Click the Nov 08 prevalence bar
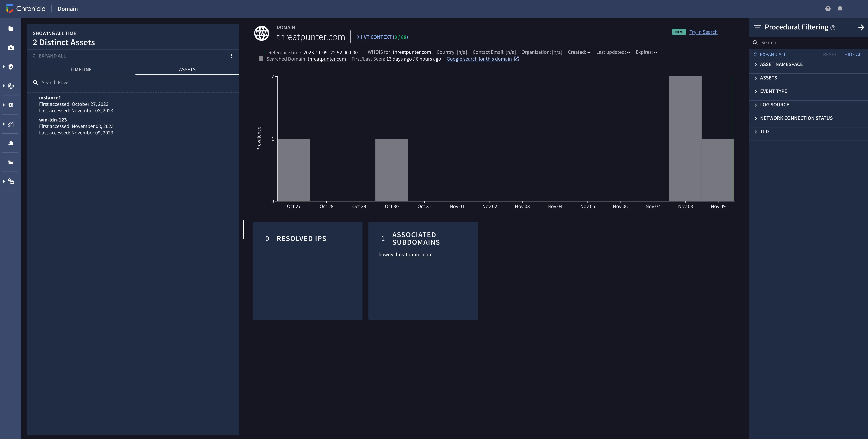This screenshot has width=868, height=439. pyautogui.click(x=685, y=139)
